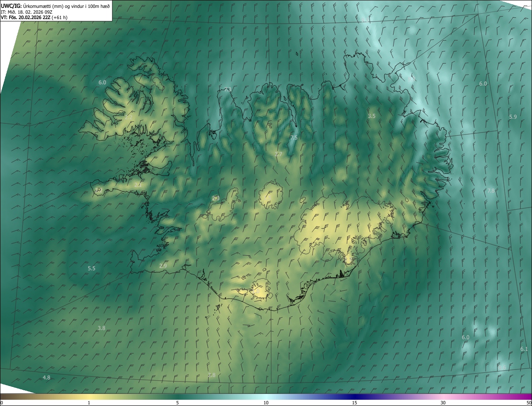The width and height of the screenshot is (532, 406).
Task: Click the "7.8" value label
Action: (x=491, y=191)
